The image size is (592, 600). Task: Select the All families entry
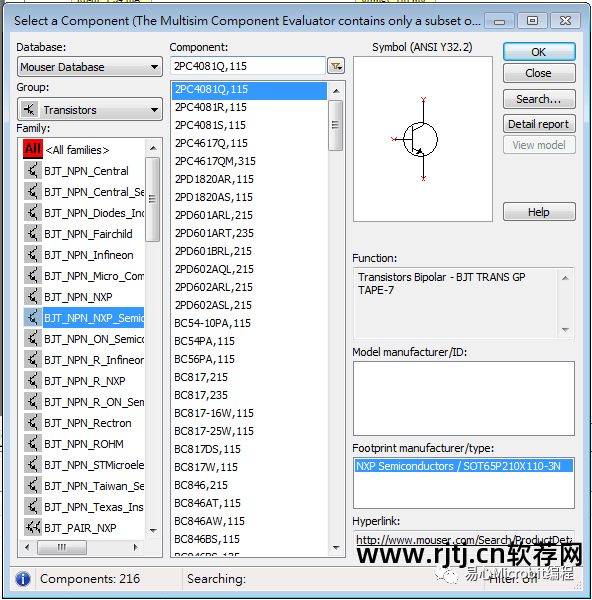pyautogui.click(x=77, y=150)
